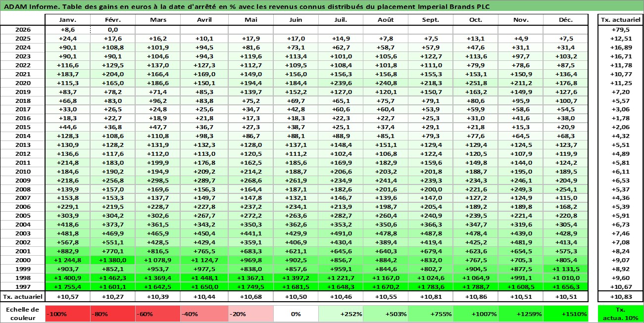Select the 'Avril' column header
The image size is (644, 323).
coord(204,20)
